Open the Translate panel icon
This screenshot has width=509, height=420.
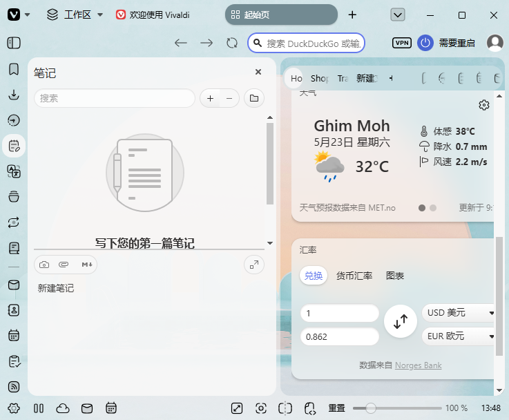(x=14, y=171)
